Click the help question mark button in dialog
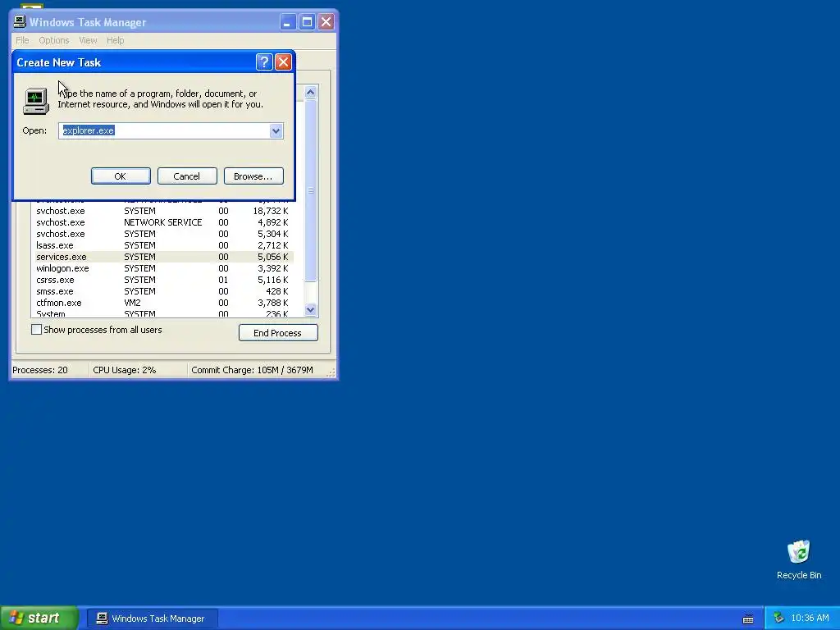 [x=264, y=62]
